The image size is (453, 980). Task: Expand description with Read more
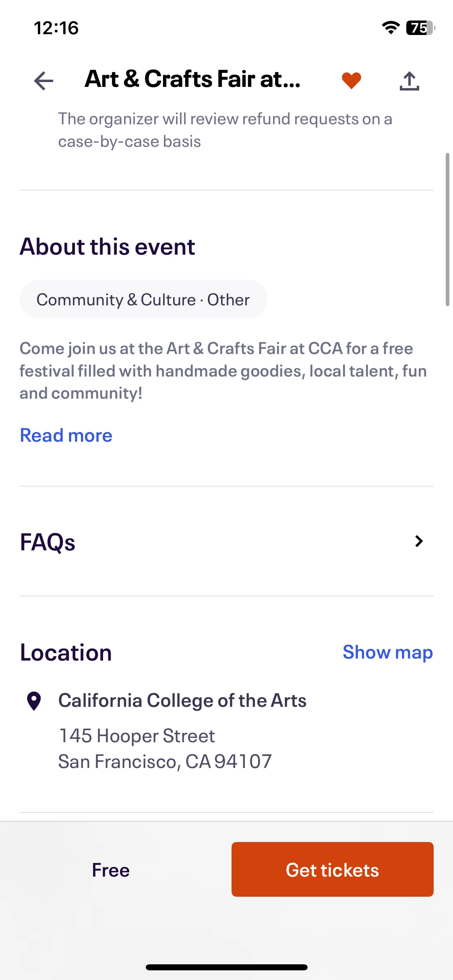click(x=66, y=435)
